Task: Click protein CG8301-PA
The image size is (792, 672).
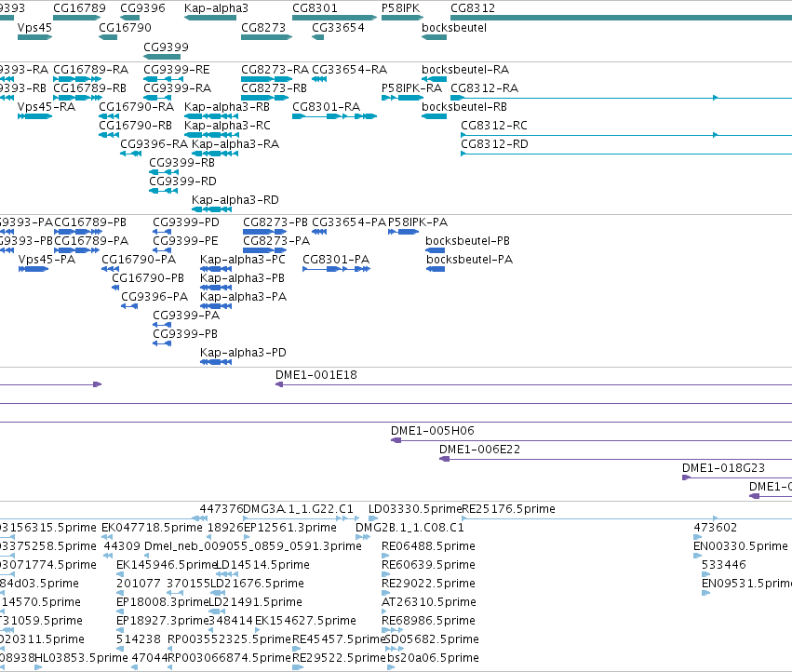Action: (336, 259)
